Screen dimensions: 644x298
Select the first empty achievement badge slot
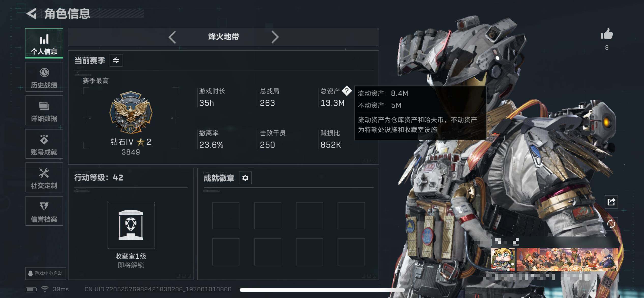(x=226, y=216)
